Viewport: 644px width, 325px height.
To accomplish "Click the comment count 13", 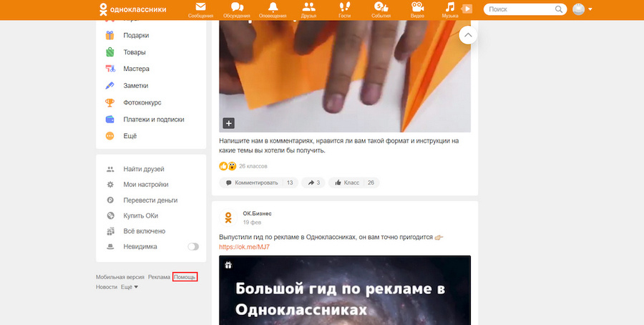I will (x=290, y=183).
